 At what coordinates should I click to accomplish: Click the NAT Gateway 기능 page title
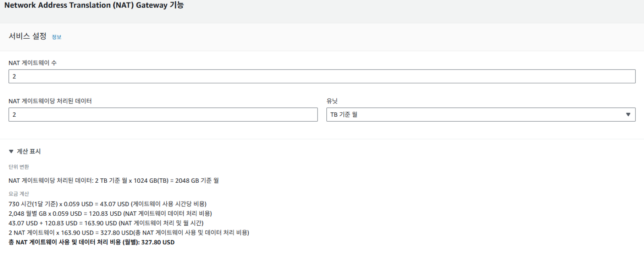(x=94, y=5)
